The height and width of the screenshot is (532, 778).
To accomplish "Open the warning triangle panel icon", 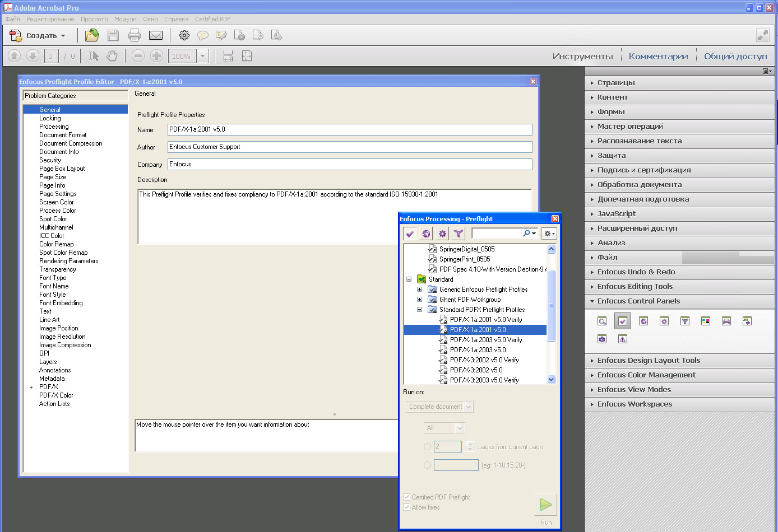I will pos(623,339).
